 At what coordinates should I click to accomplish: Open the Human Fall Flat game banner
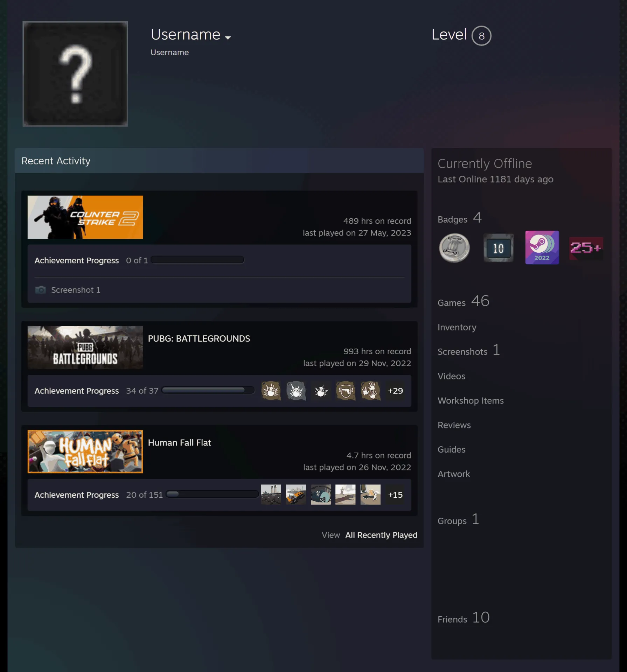(x=85, y=451)
